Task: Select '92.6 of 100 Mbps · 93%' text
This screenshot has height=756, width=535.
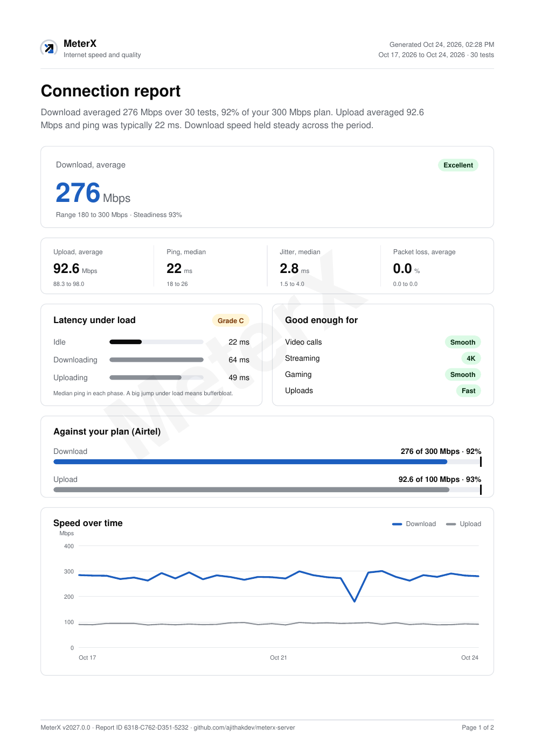Action: click(x=440, y=479)
